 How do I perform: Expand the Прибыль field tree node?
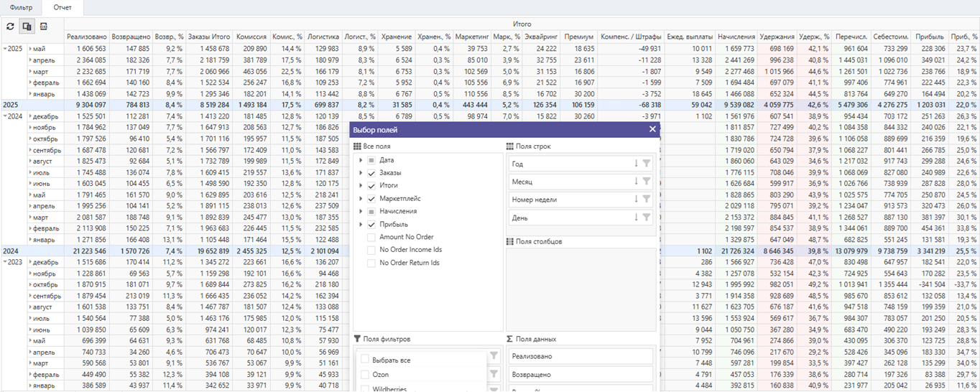361,225
